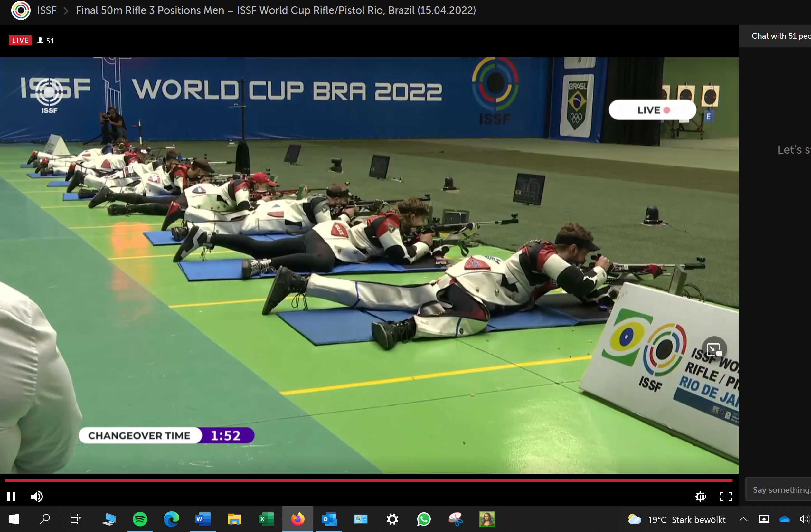Open the Mona Lisa icon app in taskbar
This screenshot has width=811, height=532.
487,519
